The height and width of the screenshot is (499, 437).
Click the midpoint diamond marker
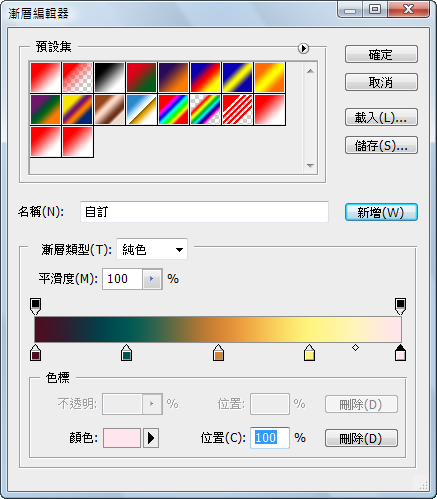(355, 348)
